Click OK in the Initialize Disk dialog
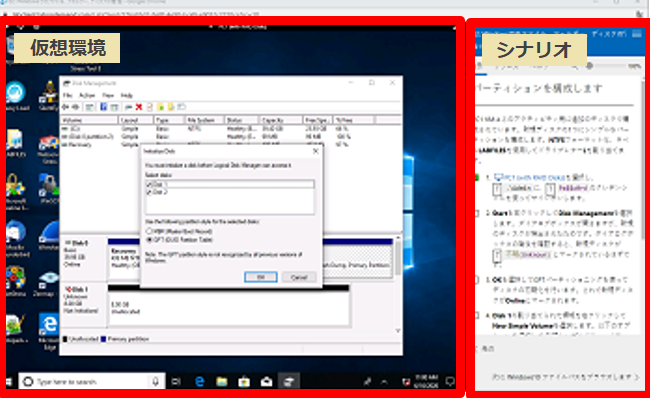The image size is (650, 398). pos(261,277)
